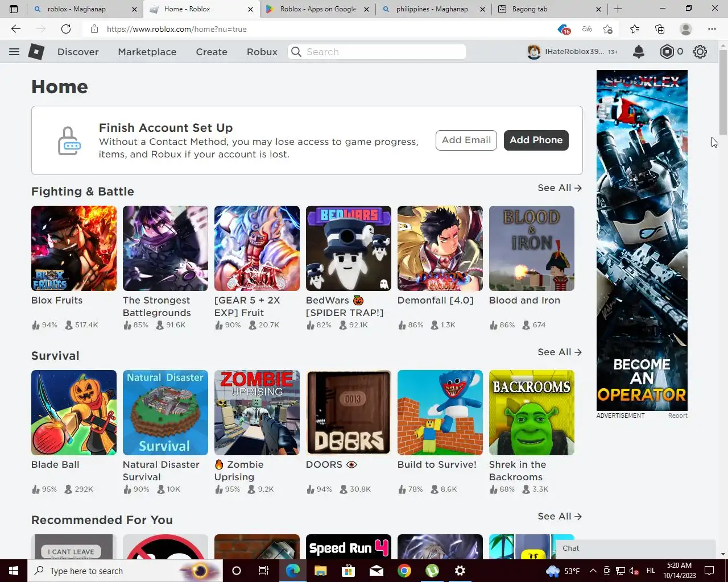The height and width of the screenshot is (582, 728).
Task: Click the Roblox logo icon
Action: coord(36,52)
